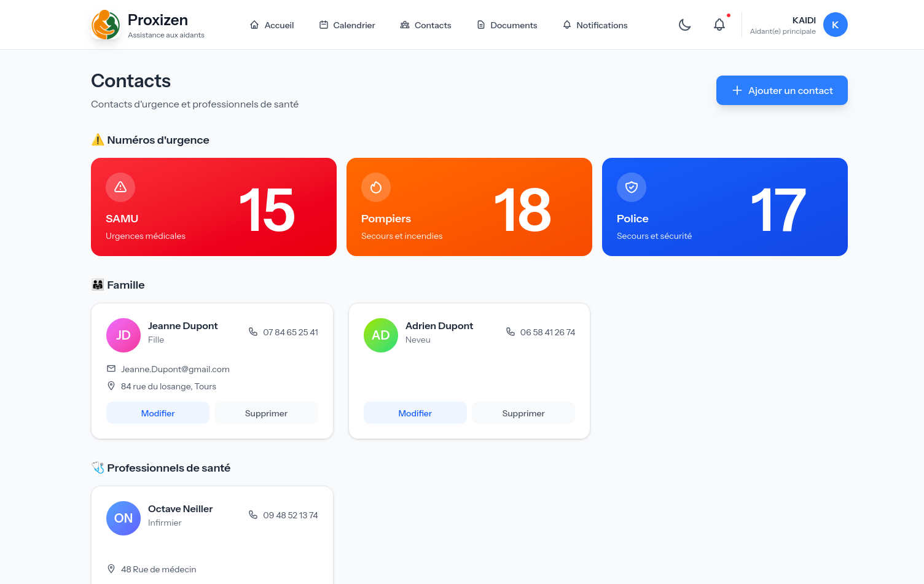924x584 pixels.
Task: Click the SAMU warning triangle icon
Action: [120, 187]
